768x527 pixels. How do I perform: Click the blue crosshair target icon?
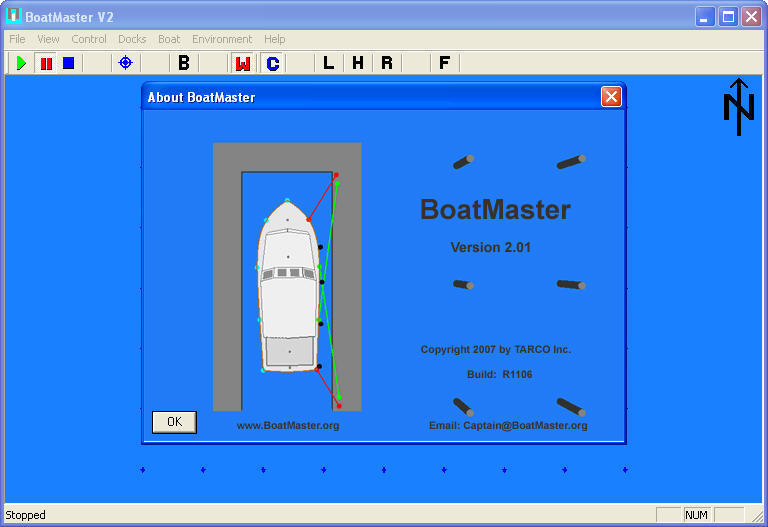(126, 63)
